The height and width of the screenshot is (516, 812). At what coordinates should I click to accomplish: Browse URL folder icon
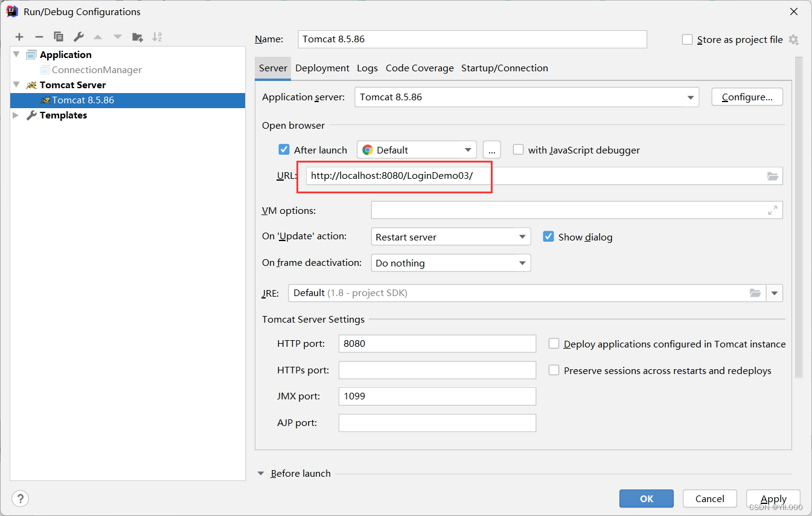click(x=773, y=176)
